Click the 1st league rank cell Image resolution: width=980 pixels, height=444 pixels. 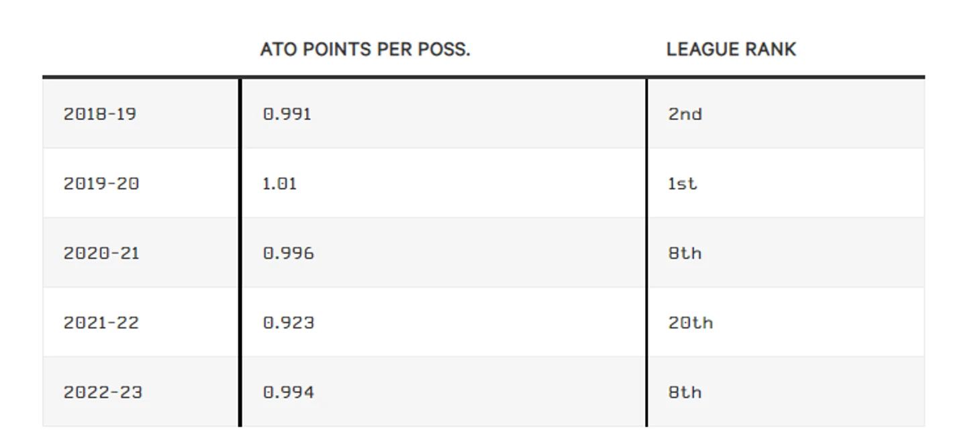(682, 183)
